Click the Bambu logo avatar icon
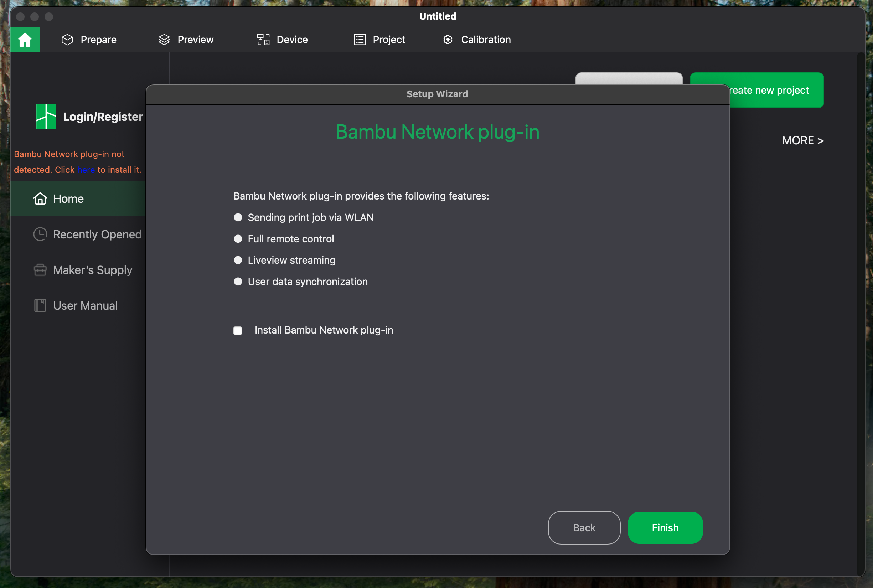This screenshot has height=588, width=873. click(x=46, y=117)
